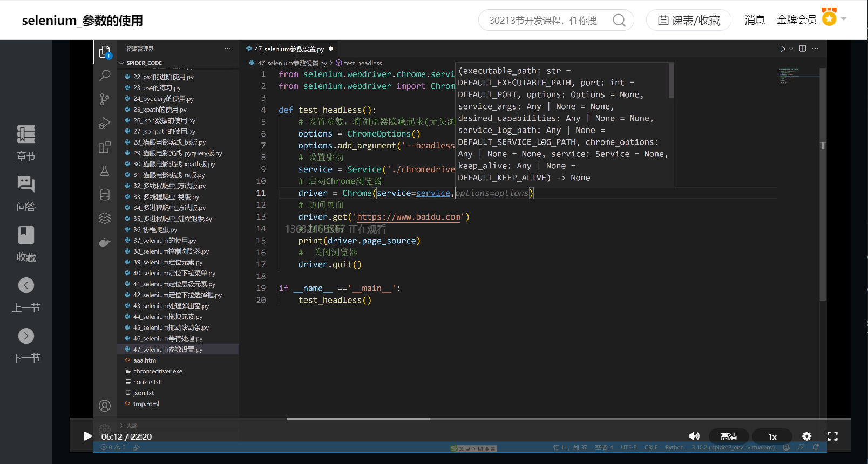Click the code minimap preview
Screen dimensions: 868x464
(798, 76)
